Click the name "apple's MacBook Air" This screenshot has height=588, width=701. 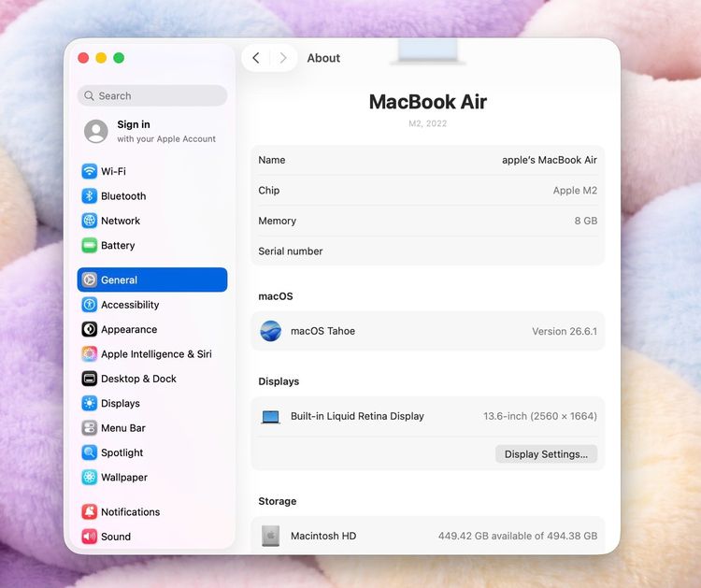pos(550,160)
